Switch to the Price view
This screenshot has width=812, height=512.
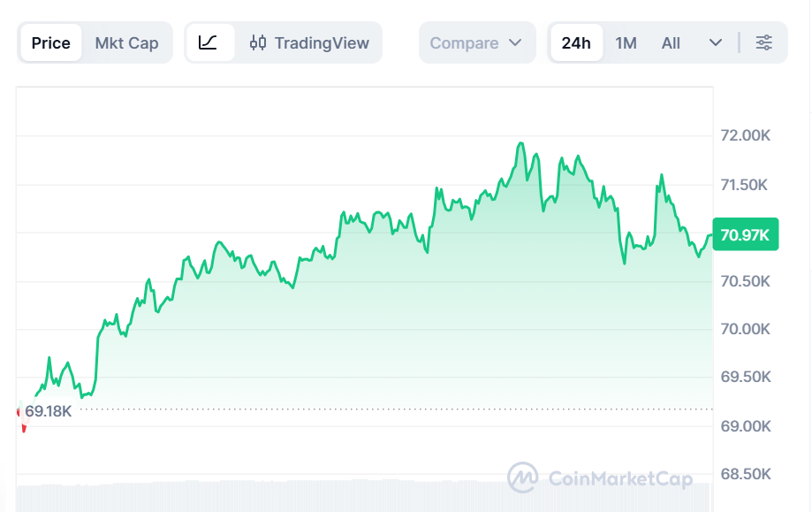(50, 42)
